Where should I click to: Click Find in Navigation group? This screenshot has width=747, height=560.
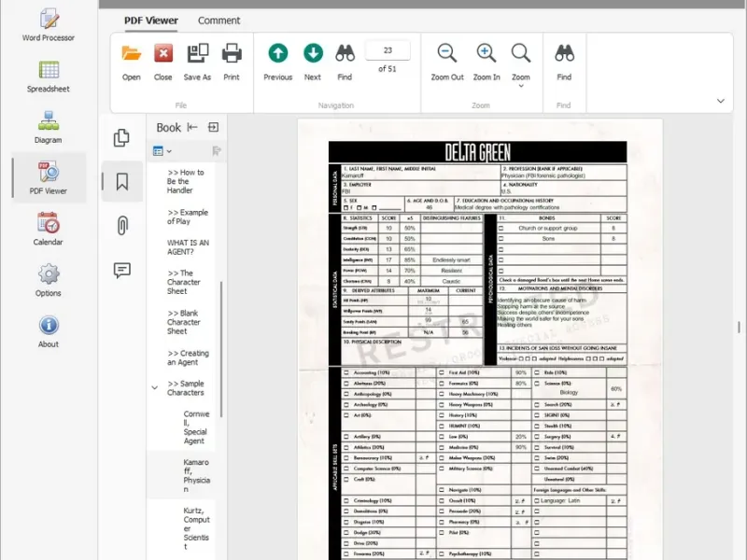(x=345, y=62)
